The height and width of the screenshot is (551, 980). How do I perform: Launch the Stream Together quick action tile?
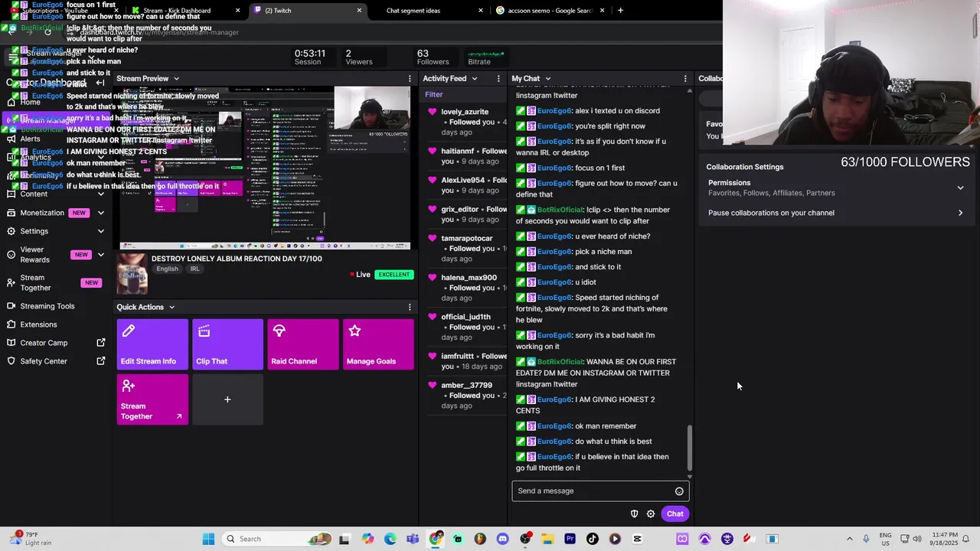pos(152,399)
